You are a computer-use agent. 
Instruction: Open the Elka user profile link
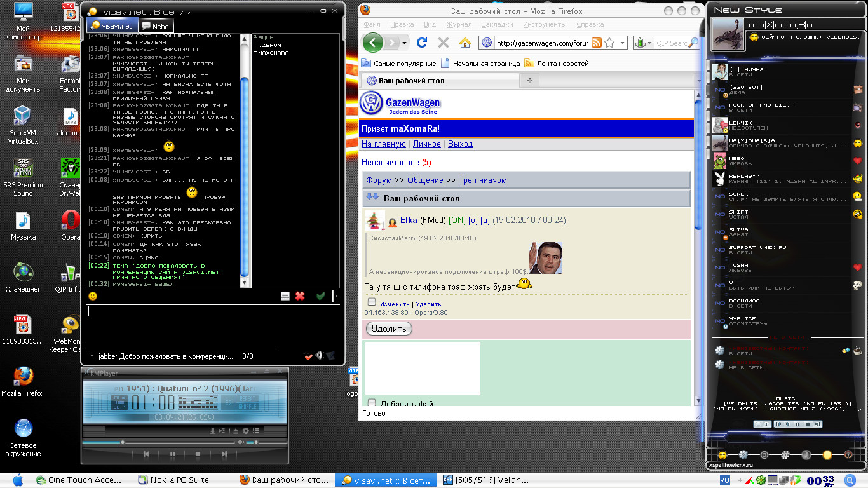(409, 220)
